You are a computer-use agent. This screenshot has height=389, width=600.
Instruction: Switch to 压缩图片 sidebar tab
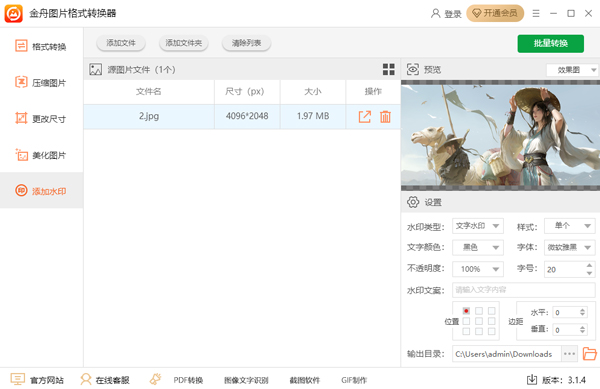[41, 82]
